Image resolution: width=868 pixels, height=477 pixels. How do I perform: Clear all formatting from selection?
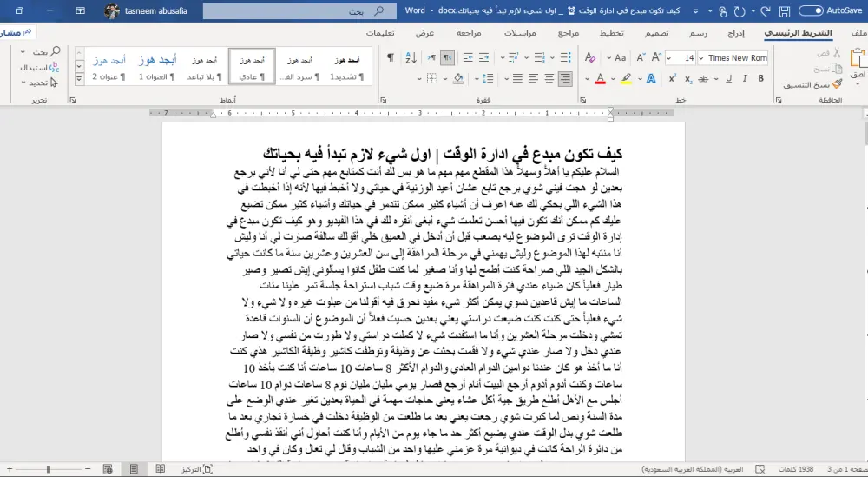[x=590, y=57]
